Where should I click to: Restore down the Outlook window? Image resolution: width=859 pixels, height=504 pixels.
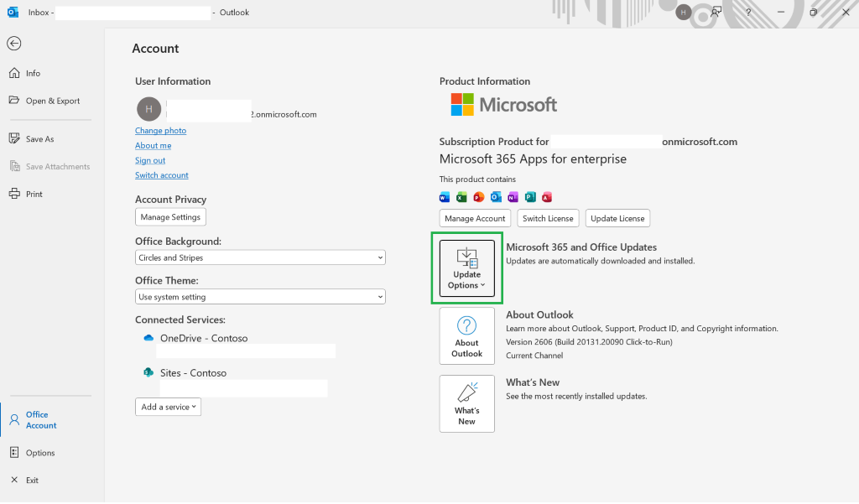click(x=813, y=12)
